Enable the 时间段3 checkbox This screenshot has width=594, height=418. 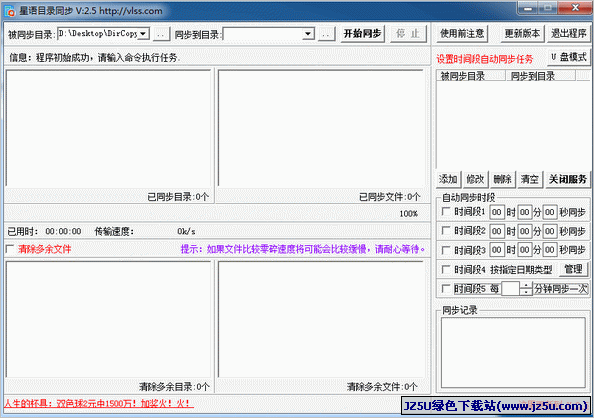pyautogui.click(x=446, y=250)
